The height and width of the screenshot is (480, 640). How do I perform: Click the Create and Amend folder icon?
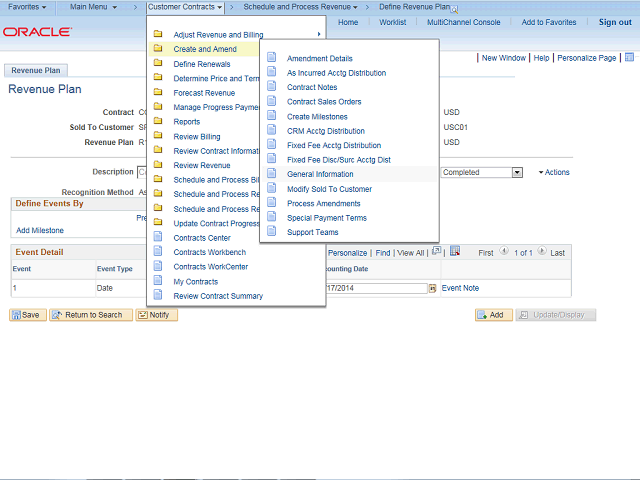tap(158, 48)
